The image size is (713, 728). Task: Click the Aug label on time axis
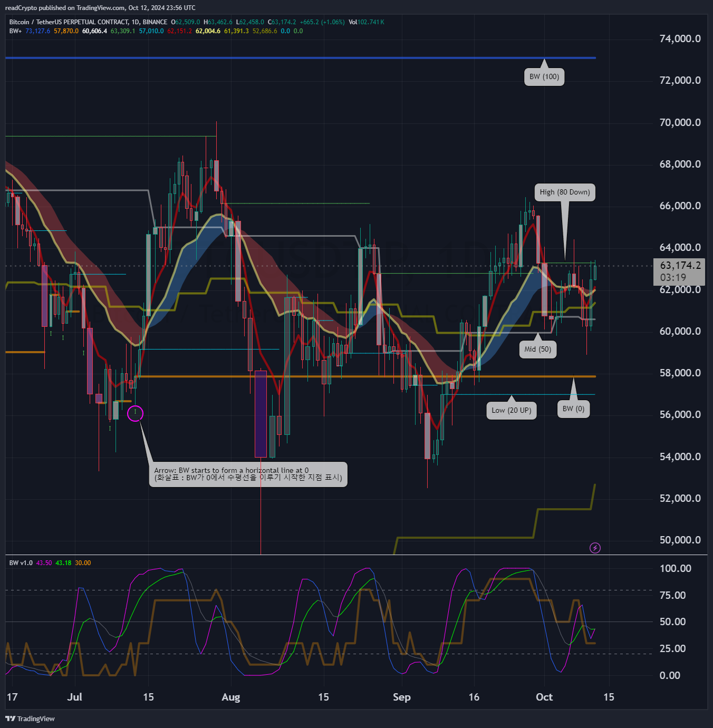(231, 697)
